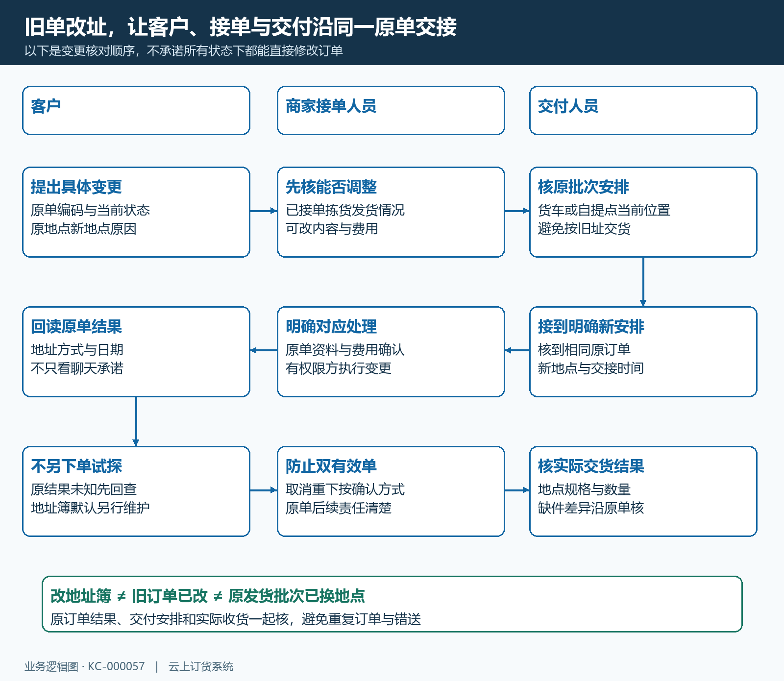Select the line 地点规格与数量
The width and height of the screenshot is (784, 681).
pos(584,489)
